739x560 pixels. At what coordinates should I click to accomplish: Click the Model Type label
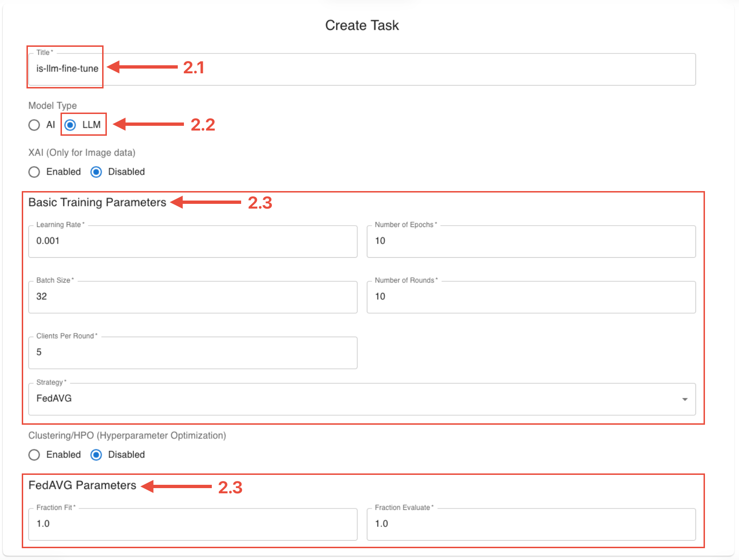pos(52,105)
